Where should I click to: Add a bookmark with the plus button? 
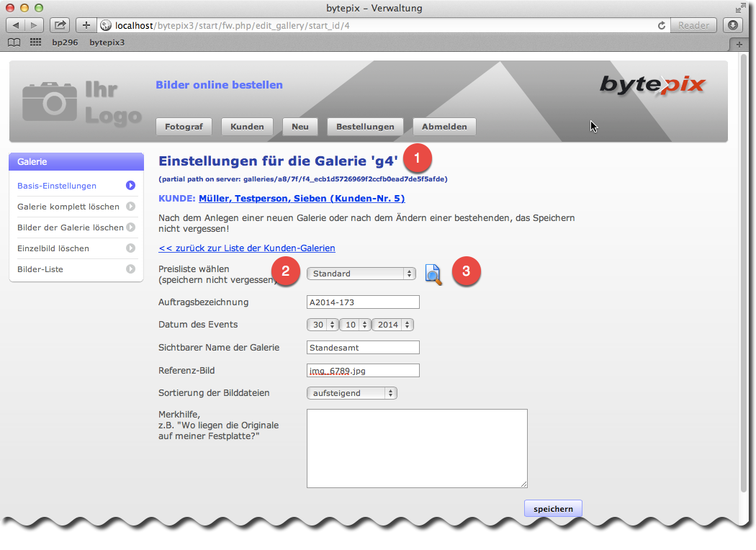pos(86,25)
